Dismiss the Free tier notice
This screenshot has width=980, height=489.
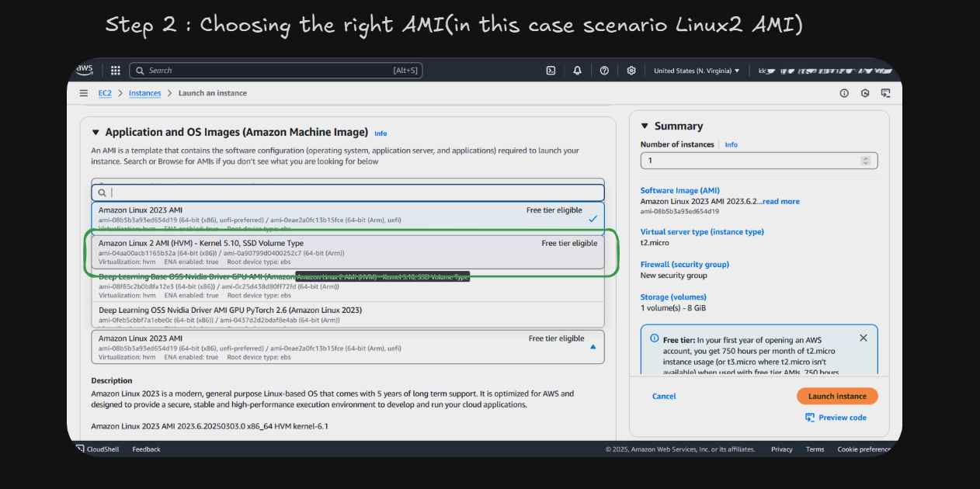point(864,338)
